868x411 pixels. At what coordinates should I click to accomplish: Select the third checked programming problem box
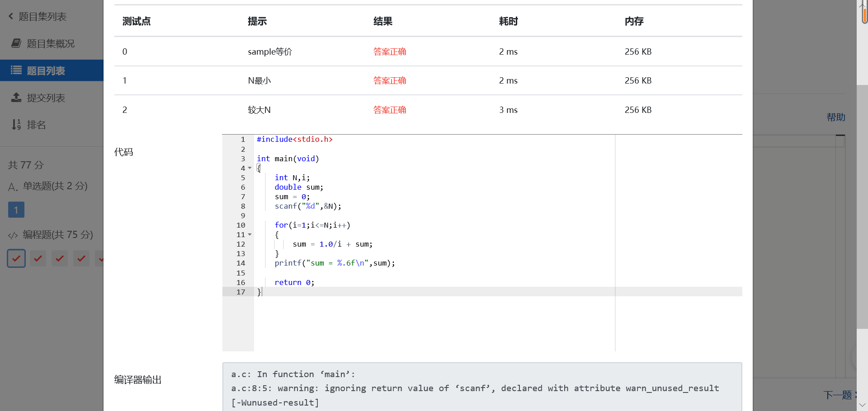[60, 258]
